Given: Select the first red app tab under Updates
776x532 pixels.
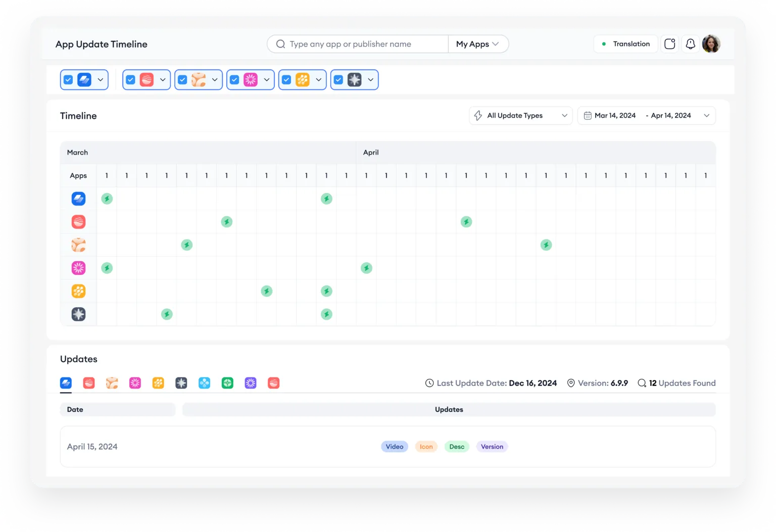Looking at the screenshot, I should [x=89, y=383].
